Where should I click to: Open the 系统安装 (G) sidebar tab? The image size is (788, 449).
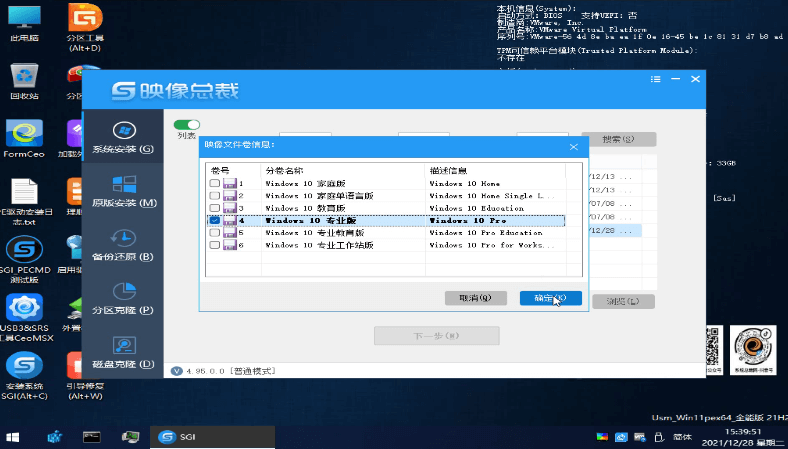pos(123,137)
